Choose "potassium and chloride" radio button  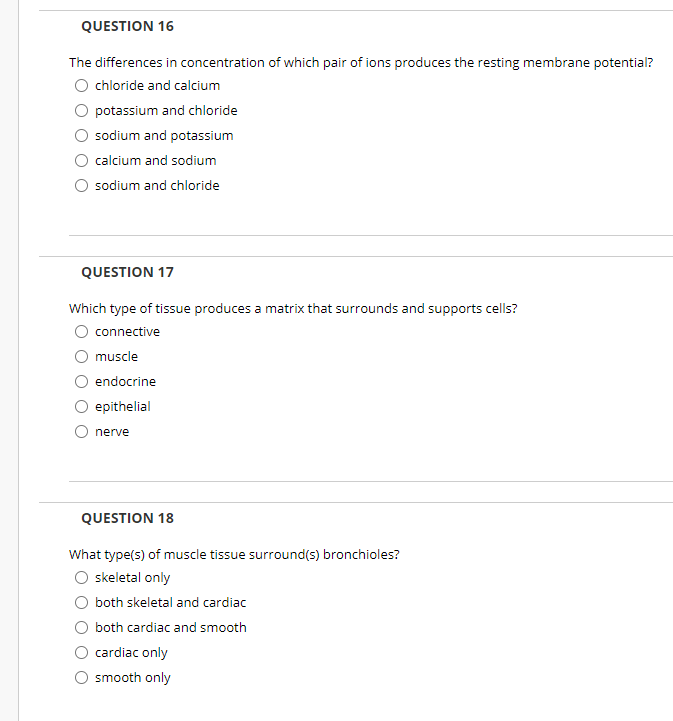tap(81, 110)
